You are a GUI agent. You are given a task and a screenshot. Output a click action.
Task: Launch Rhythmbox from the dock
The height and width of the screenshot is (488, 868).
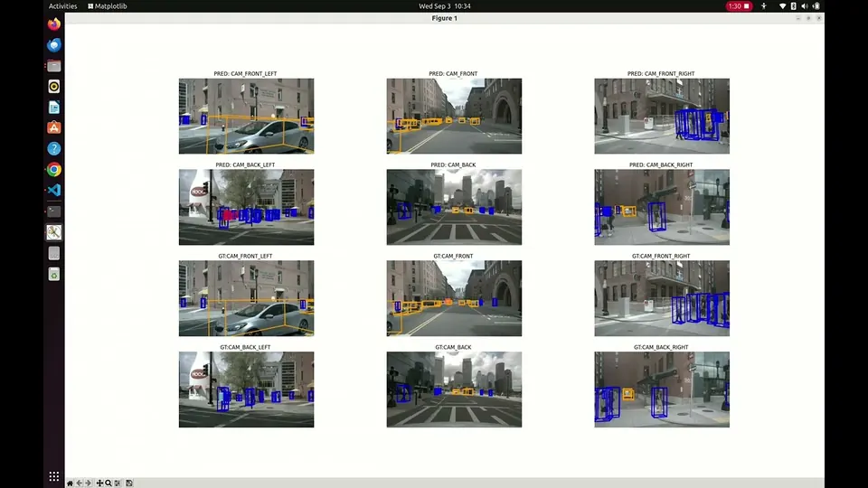[53, 87]
